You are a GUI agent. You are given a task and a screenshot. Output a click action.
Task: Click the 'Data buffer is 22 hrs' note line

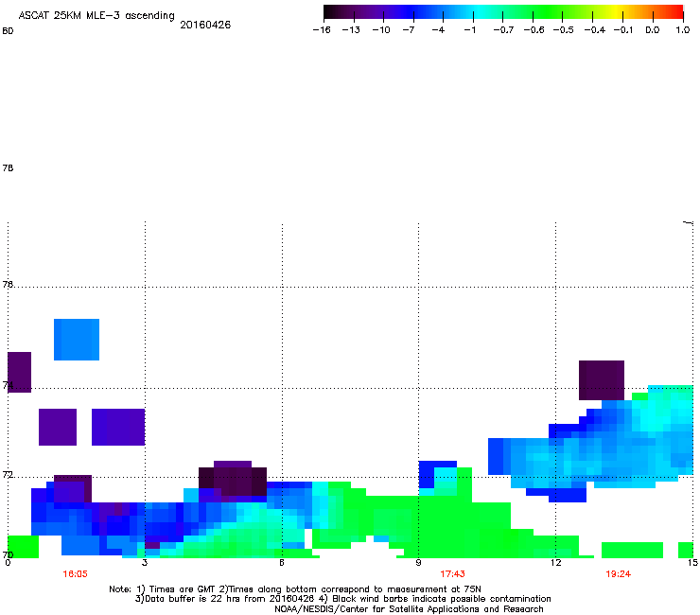point(342,599)
